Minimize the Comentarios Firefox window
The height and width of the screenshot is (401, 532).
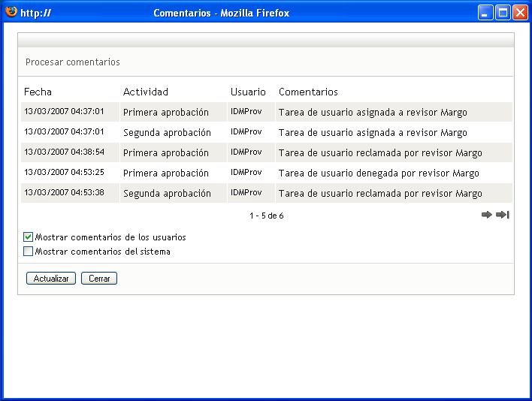tap(485, 13)
